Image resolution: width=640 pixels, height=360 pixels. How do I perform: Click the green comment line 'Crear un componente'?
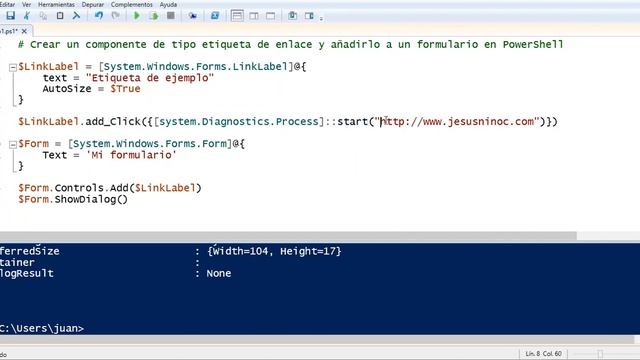pos(291,44)
